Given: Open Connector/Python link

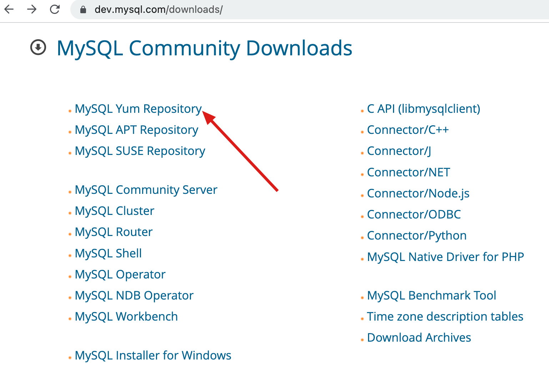Looking at the screenshot, I should 417,236.
